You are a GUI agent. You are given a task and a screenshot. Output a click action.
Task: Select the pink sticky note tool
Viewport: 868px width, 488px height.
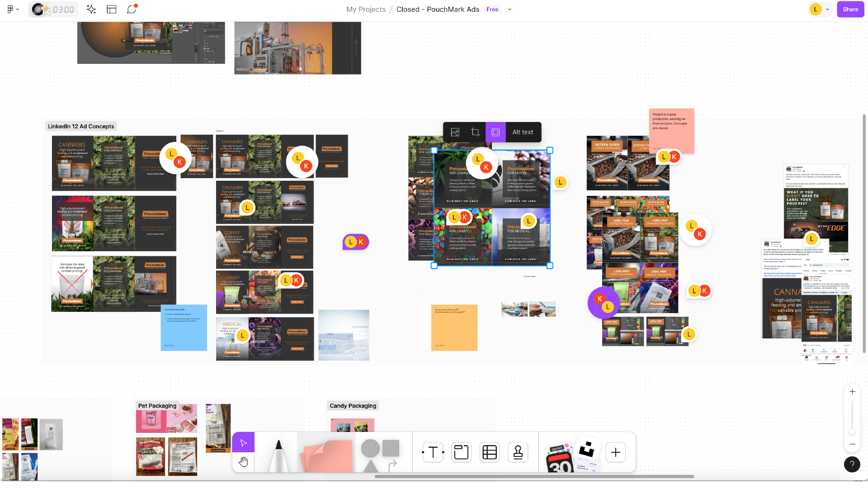coord(327,455)
